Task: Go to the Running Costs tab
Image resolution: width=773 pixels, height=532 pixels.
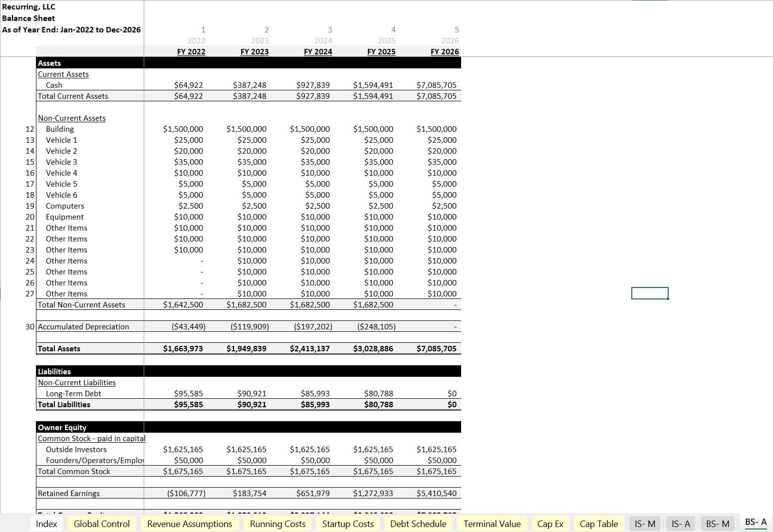Action: point(277,524)
